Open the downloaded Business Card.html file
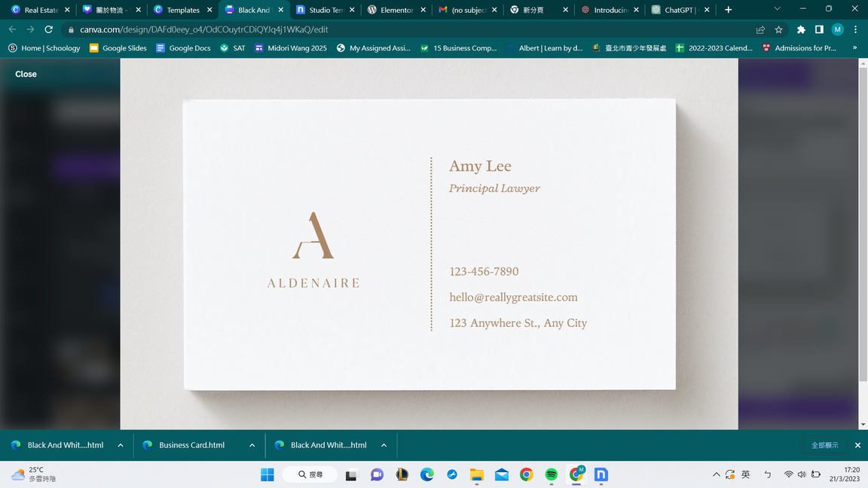Viewport: 868px width, 488px height. tap(191, 445)
